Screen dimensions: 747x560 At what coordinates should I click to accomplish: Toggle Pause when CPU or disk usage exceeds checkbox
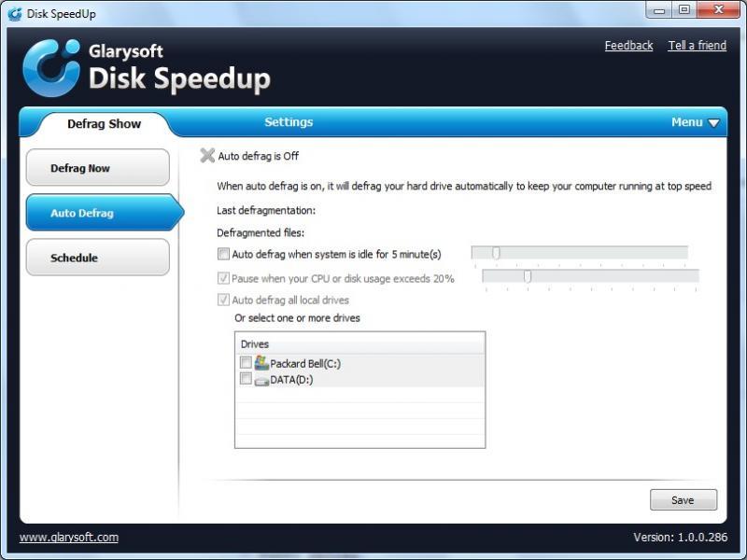[223, 278]
